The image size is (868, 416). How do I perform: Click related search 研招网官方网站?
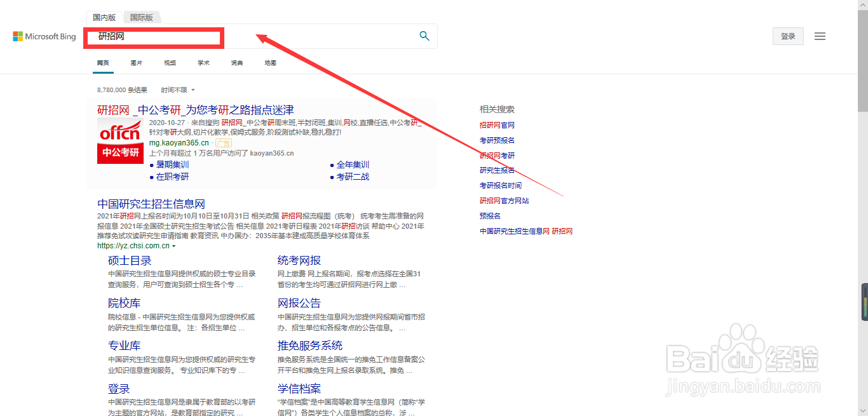coord(504,201)
